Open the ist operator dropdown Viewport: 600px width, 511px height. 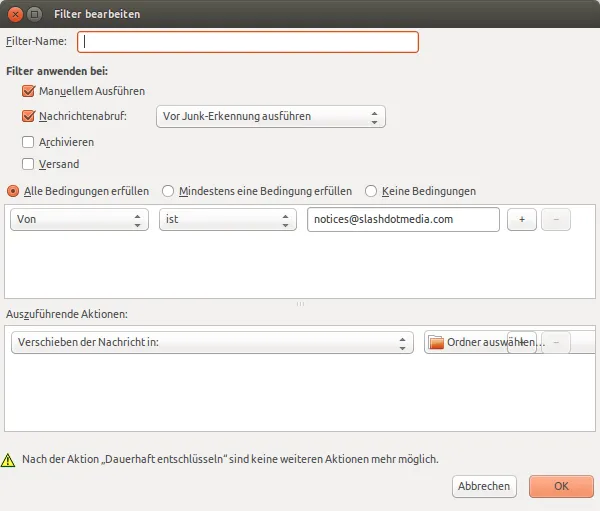pos(228,219)
